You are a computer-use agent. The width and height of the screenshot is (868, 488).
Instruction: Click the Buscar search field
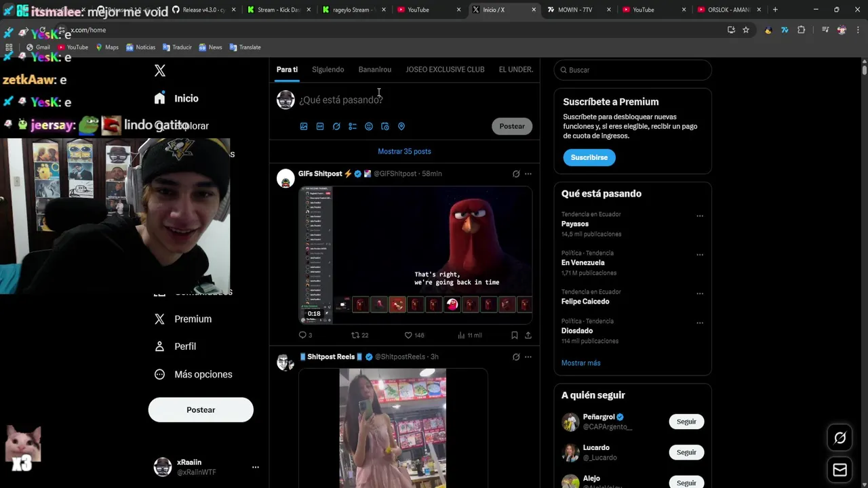click(x=633, y=70)
